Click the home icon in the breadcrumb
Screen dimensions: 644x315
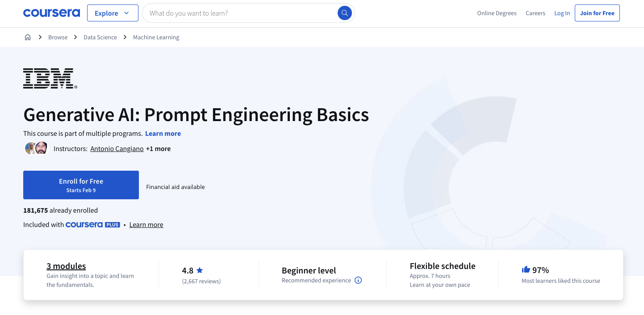[x=28, y=37]
